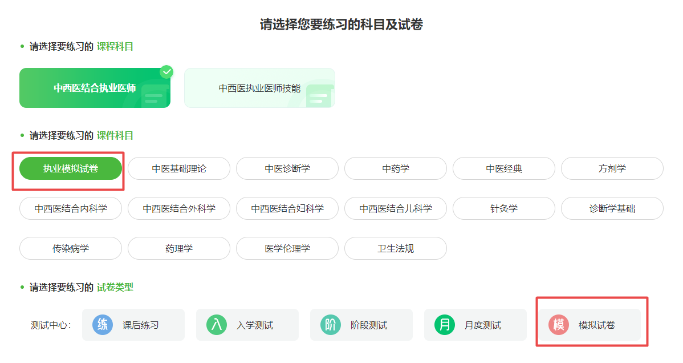The width and height of the screenshot is (683, 363).
Task: Click the red 模 icon for 模拟试卷
Action: coord(559,325)
